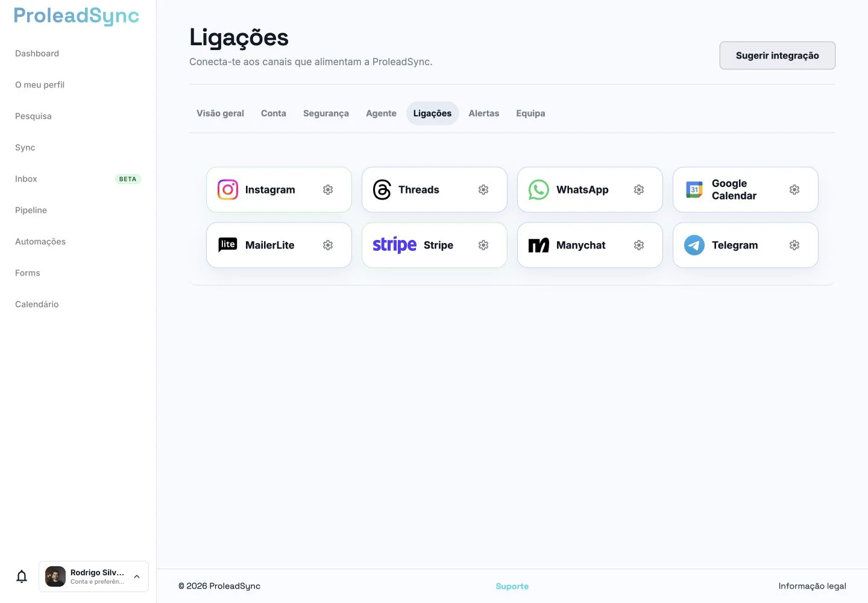Viewport: 868px width, 603px height.
Task: Open the Segurança tab
Action: click(x=326, y=113)
